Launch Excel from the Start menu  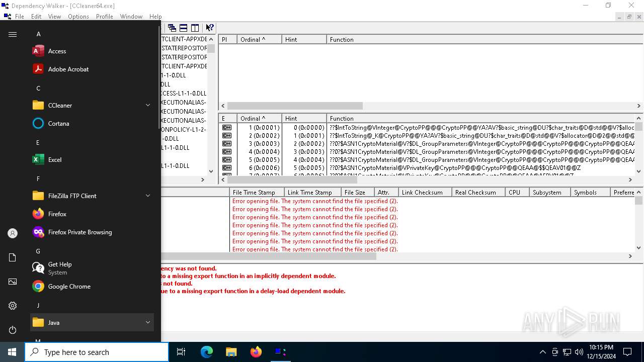pyautogui.click(x=92, y=159)
